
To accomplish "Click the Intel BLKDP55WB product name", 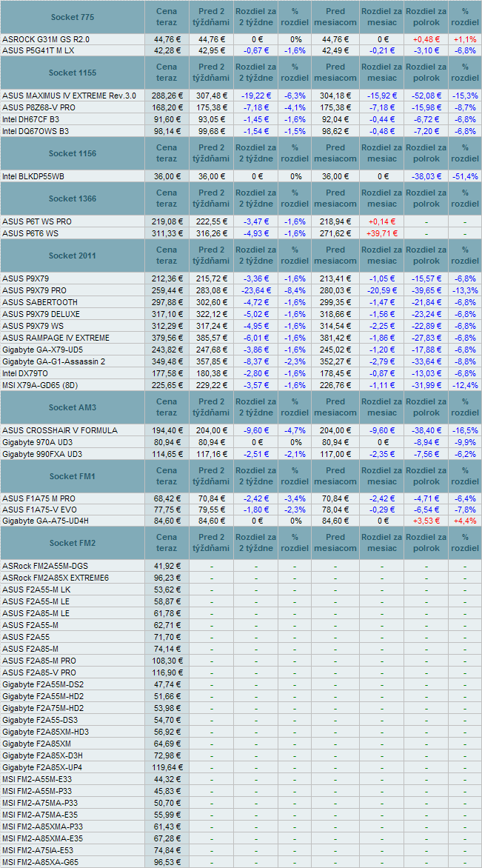I will (x=33, y=176).
